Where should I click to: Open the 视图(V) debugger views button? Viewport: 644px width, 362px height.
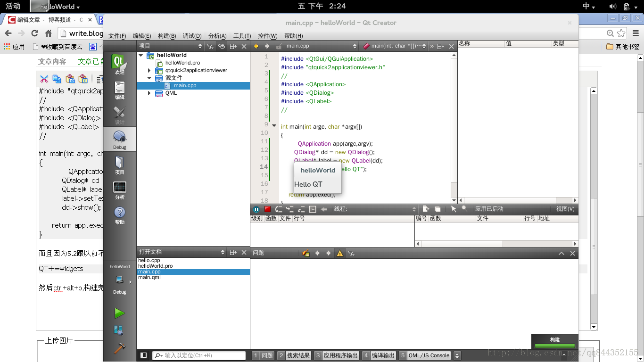(x=565, y=209)
